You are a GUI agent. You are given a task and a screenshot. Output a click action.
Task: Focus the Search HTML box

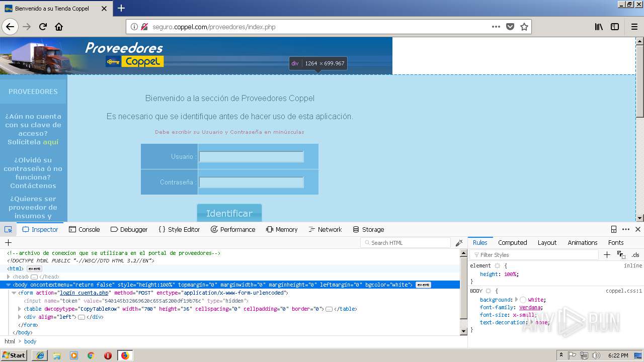pyautogui.click(x=406, y=243)
